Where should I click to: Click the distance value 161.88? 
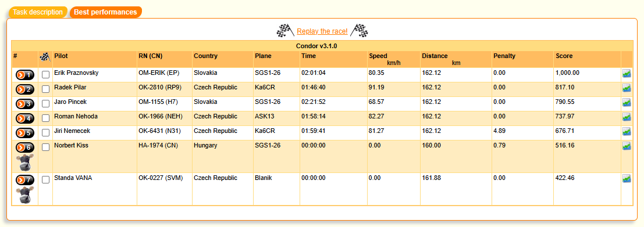point(431,178)
